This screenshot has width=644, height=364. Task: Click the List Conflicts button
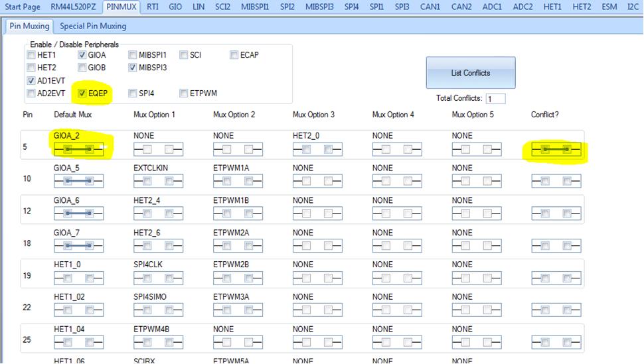point(471,73)
